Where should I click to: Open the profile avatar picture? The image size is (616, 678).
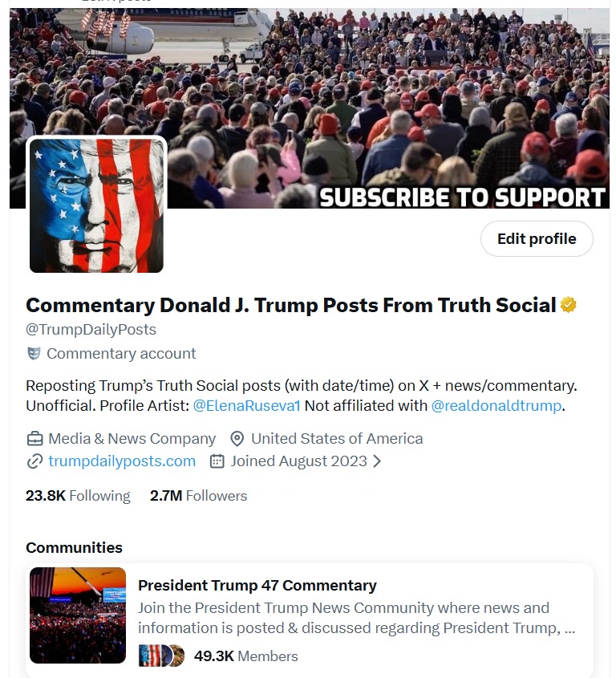click(x=96, y=205)
